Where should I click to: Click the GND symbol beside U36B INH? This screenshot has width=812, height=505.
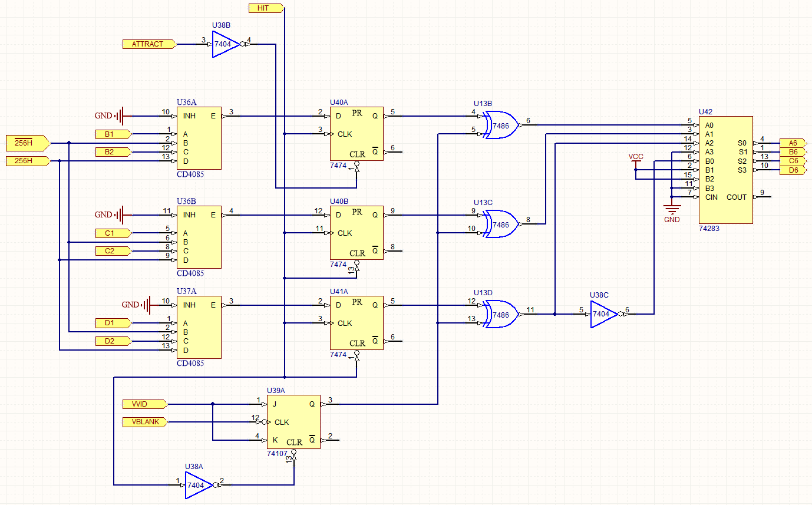(109, 215)
